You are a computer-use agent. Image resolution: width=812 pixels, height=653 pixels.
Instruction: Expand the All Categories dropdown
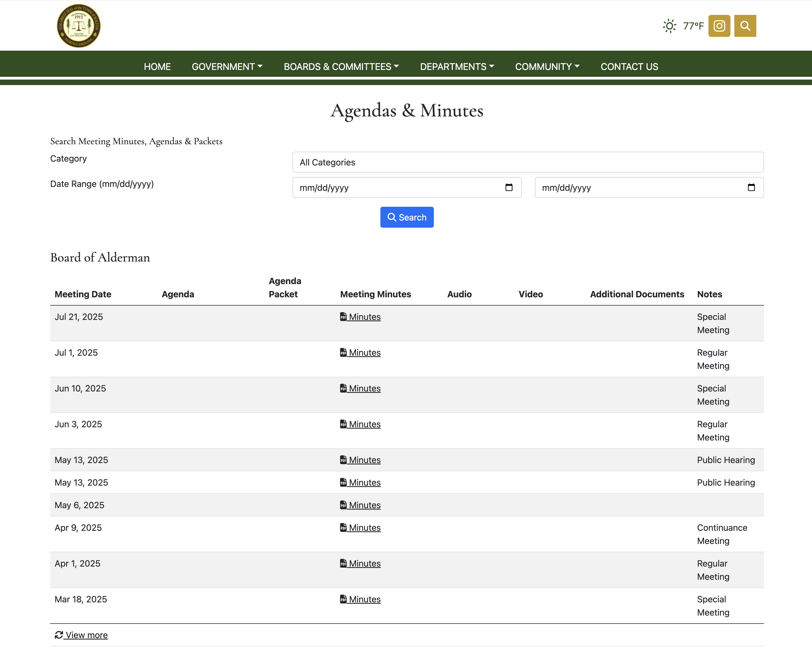pos(528,162)
